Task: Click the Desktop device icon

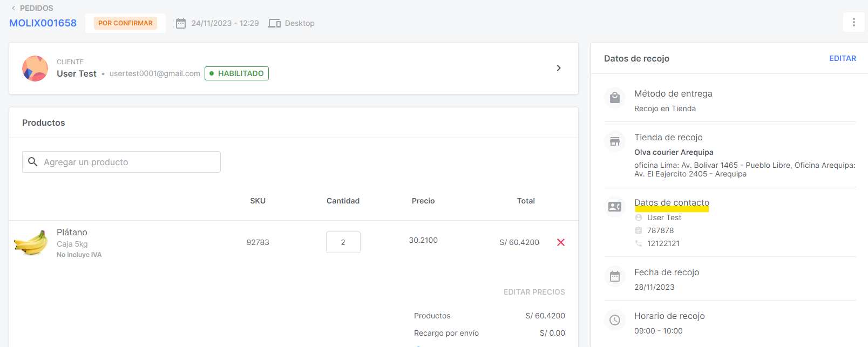Action: pos(274,23)
